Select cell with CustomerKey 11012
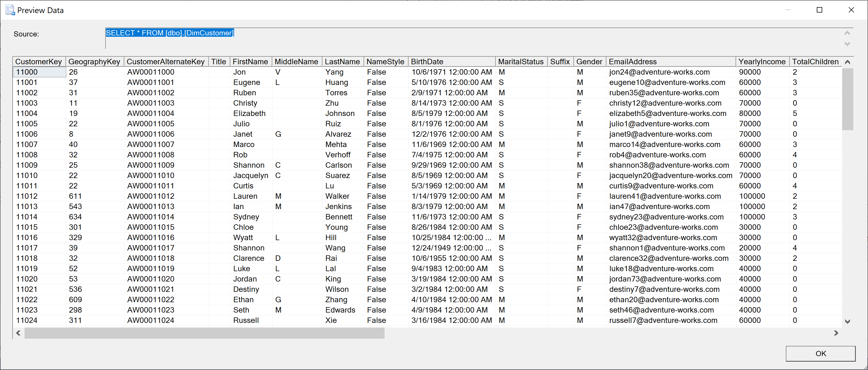This screenshot has width=868, height=370. (x=39, y=196)
